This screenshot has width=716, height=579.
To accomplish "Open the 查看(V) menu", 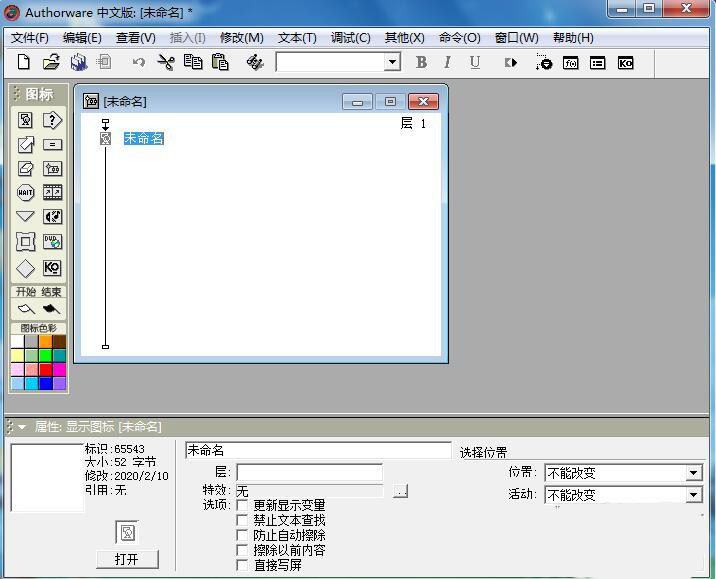I will point(136,38).
